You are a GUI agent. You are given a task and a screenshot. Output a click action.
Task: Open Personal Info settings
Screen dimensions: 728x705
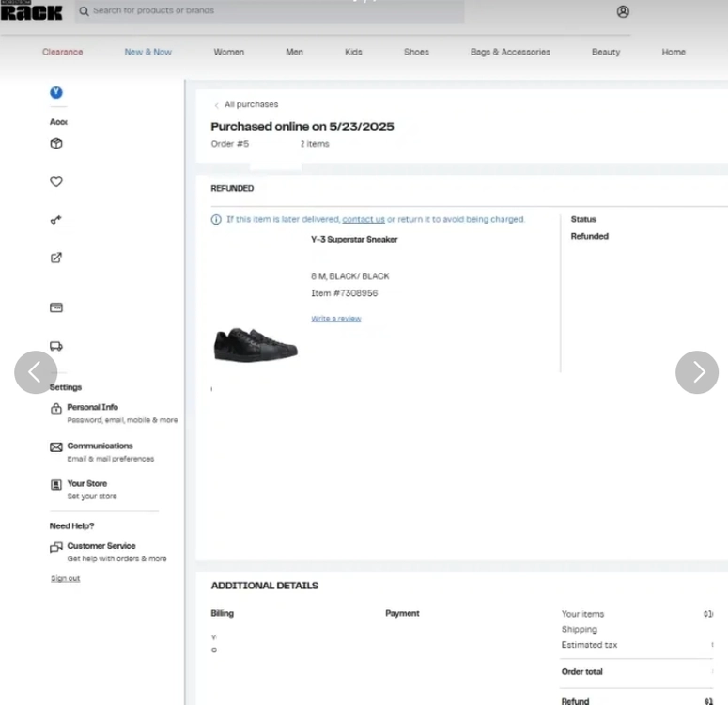[93, 407]
